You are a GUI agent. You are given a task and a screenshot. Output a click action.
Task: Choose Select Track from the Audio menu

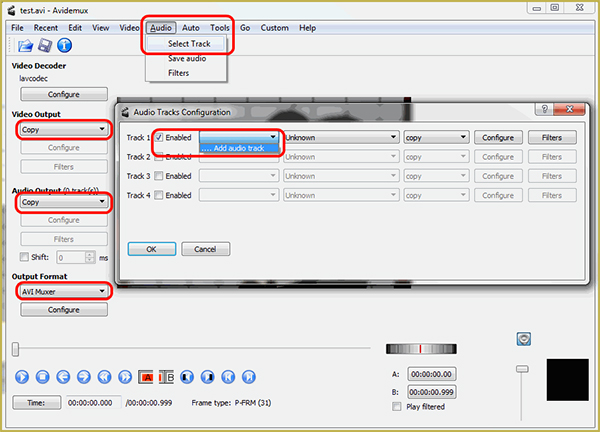tap(186, 44)
